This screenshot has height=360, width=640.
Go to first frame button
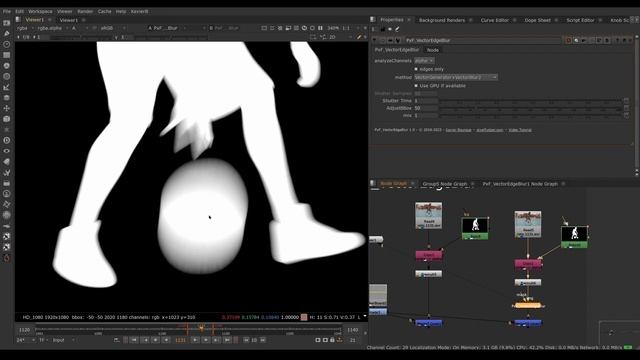tap(134, 340)
